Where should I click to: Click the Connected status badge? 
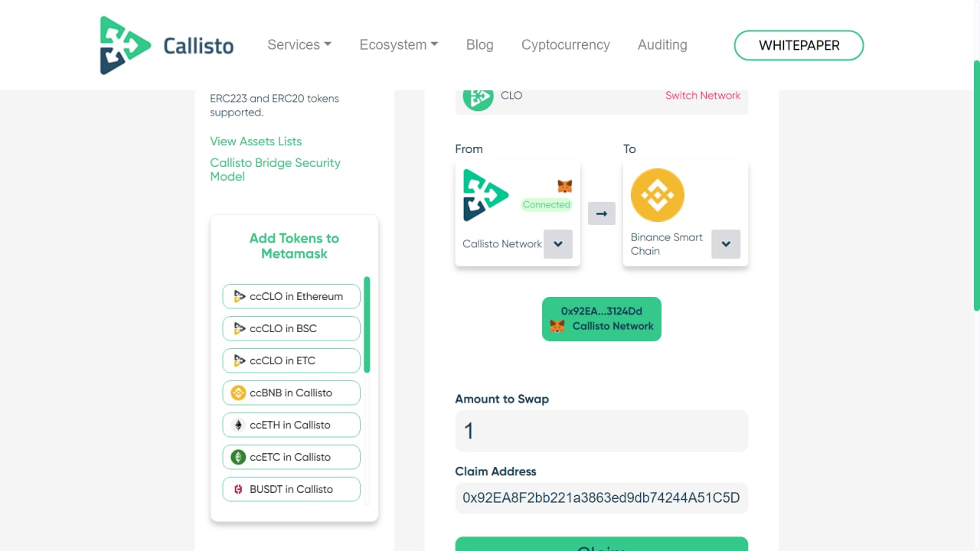tap(546, 204)
